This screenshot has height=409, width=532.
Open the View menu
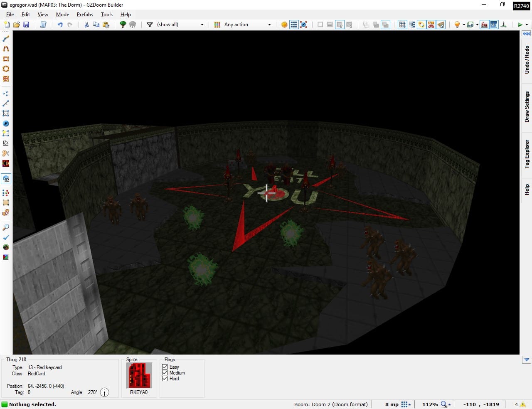point(43,14)
